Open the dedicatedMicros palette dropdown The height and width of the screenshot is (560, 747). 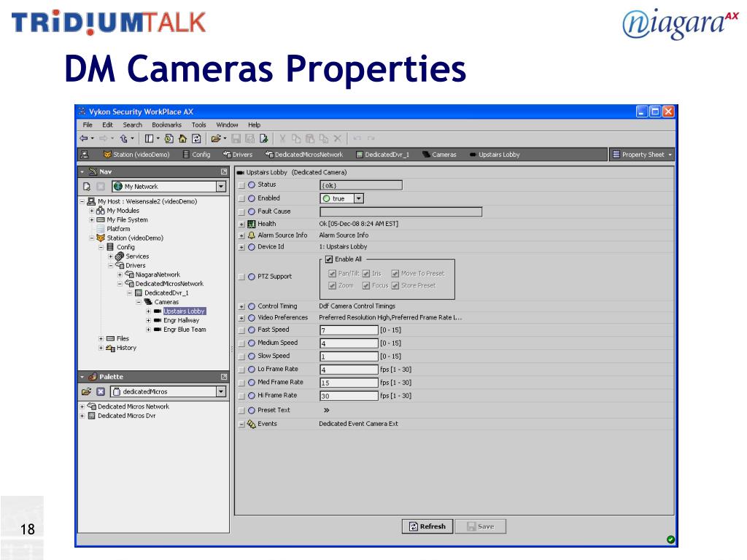(221, 392)
